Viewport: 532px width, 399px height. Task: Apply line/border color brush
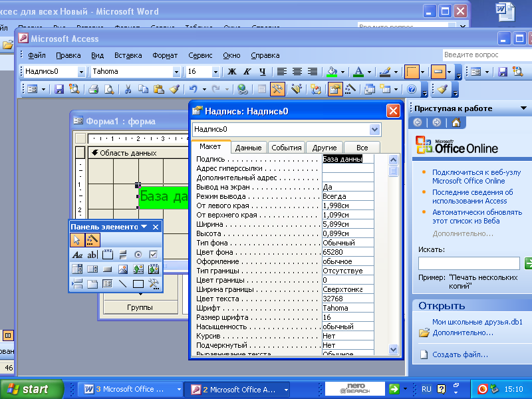click(x=385, y=72)
